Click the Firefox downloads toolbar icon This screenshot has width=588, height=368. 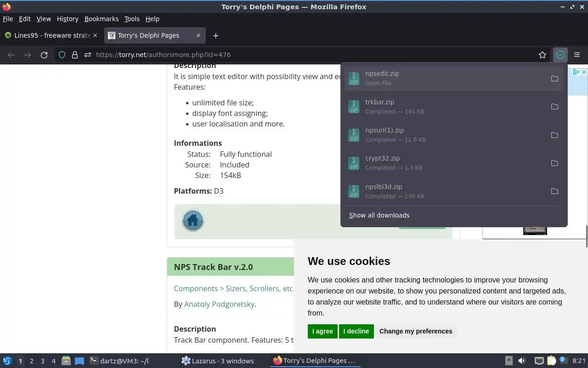(x=560, y=55)
